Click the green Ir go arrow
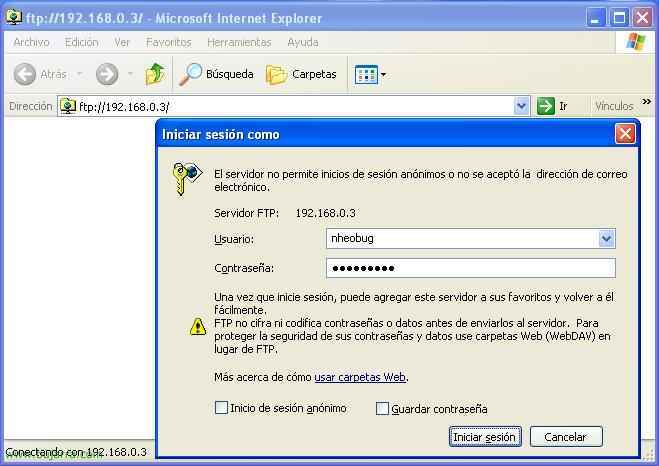Screen dimensions: 659x466 point(546,106)
